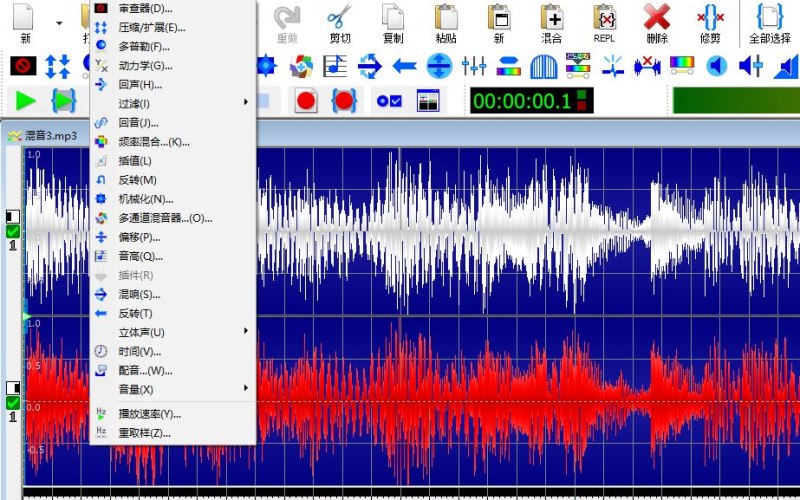The height and width of the screenshot is (500, 800).
Task: Click the red Record button
Action: (306, 101)
